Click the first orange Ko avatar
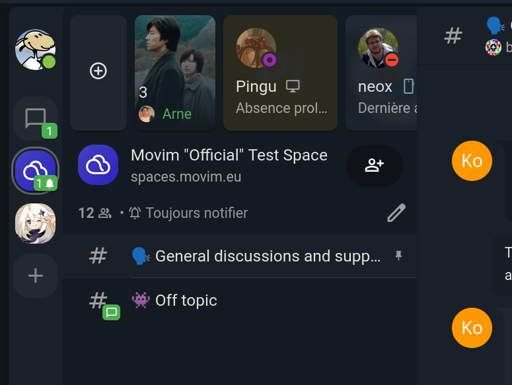 click(x=472, y=161)
